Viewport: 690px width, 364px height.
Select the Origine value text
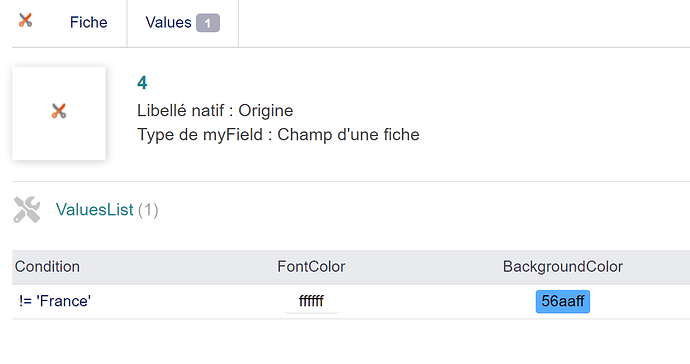[x=266, y=110]
